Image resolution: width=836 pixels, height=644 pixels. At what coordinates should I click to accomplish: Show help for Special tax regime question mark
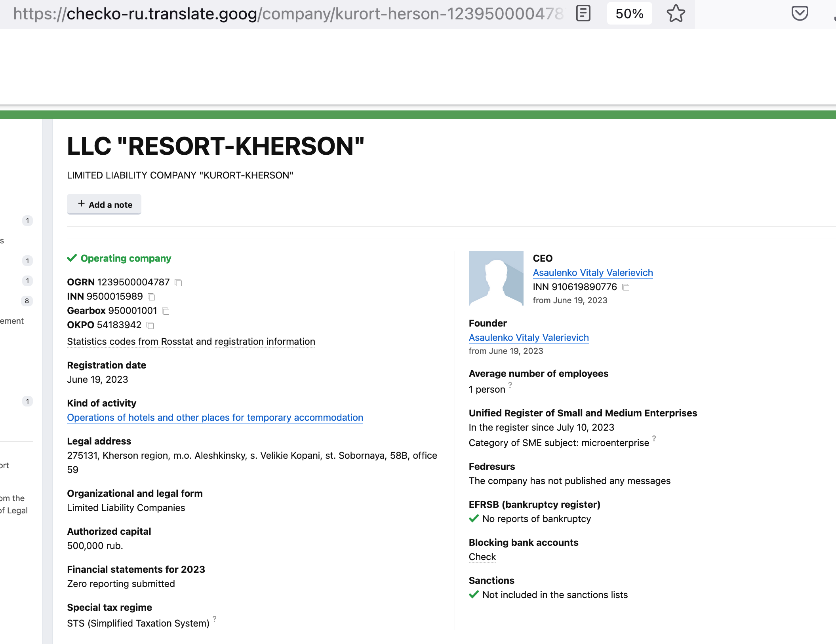215,619
